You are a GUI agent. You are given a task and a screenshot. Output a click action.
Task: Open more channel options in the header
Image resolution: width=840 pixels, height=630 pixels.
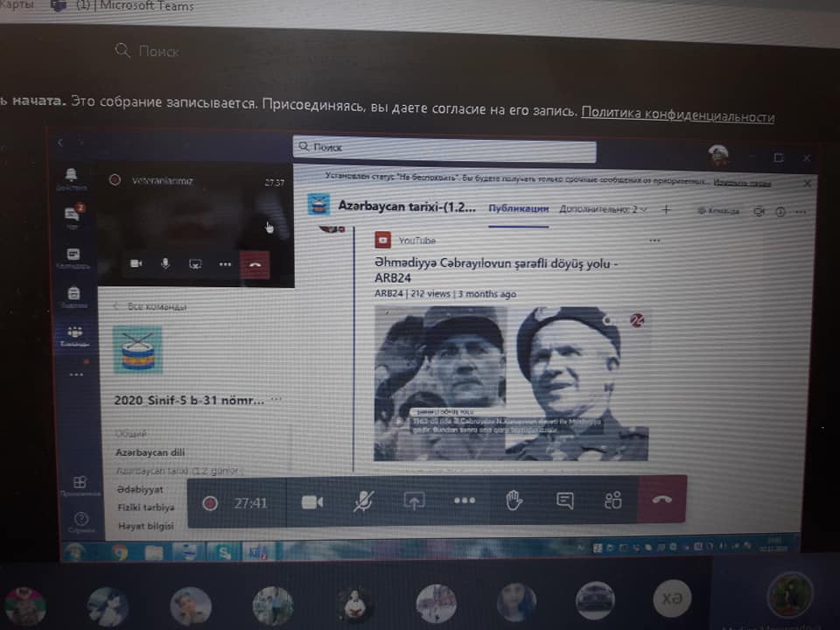tap(801, 213)
